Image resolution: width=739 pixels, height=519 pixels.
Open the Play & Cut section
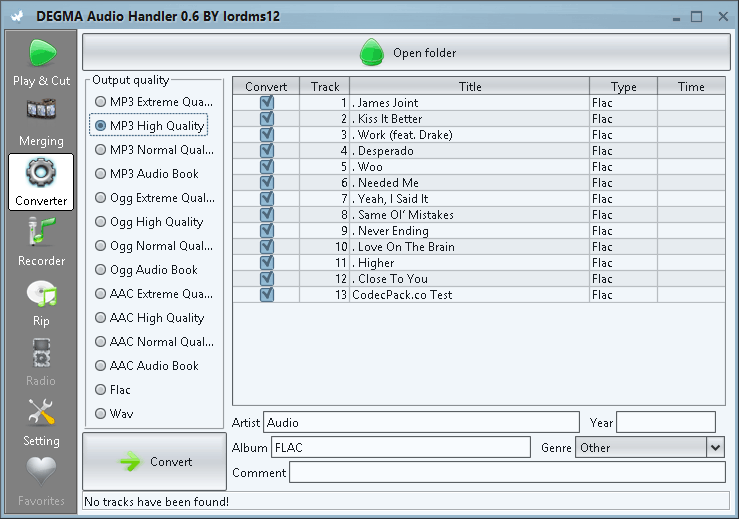41,62
